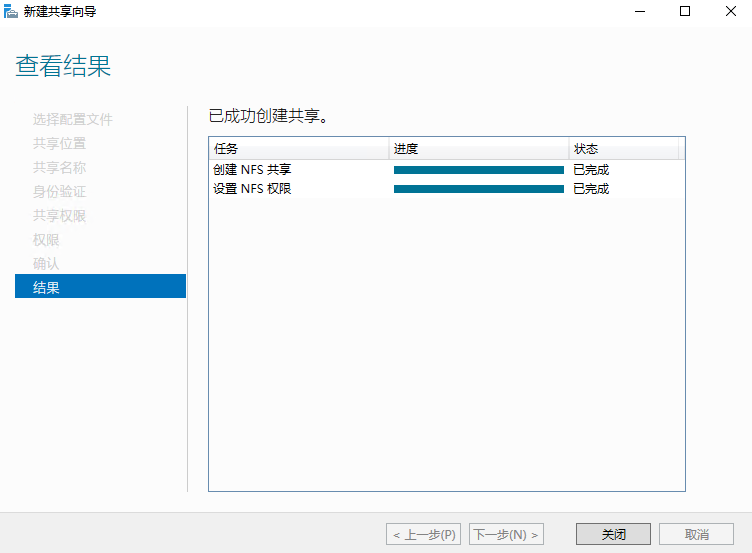The height and width of the screenshot is (553, 752).
Task: Click the 进度 column header
Action: click(x=478, y=149)
